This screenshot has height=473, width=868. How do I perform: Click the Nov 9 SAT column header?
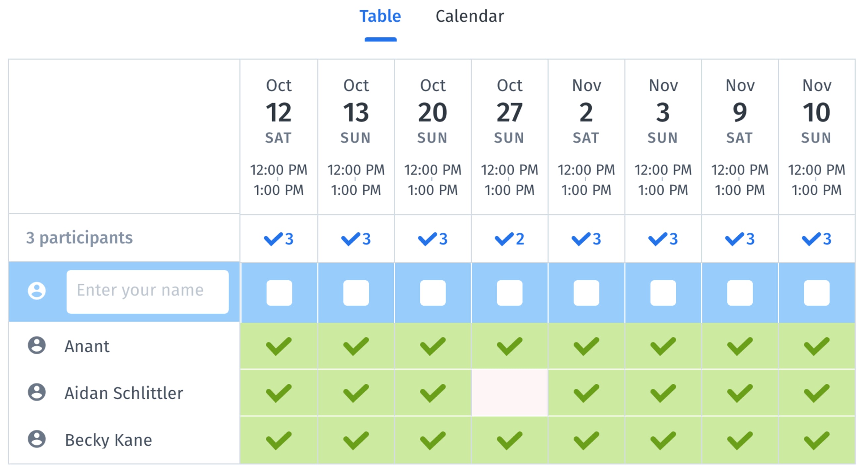coord(740,137)
